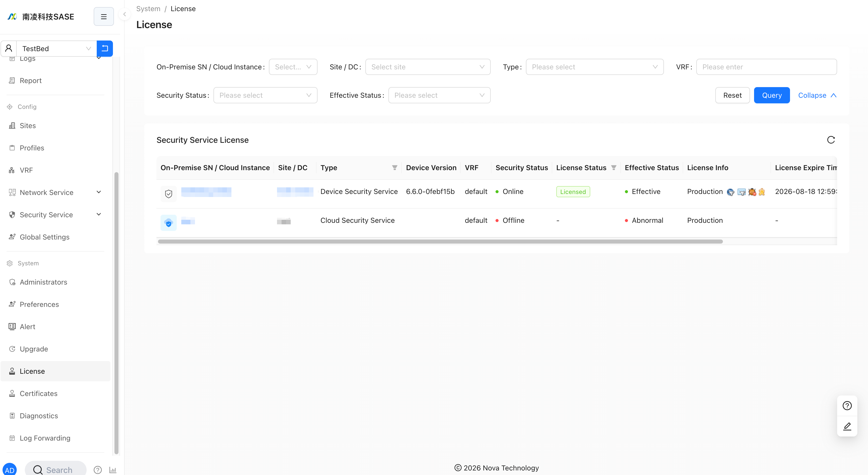Collapse the sidebar with the left chevron
This screenshot has height=475, width=868.
click(x=125, y=14)
